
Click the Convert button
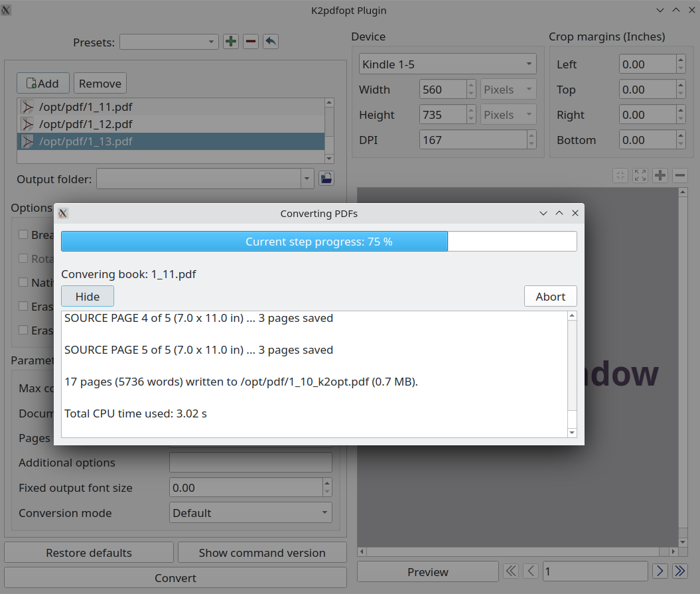coord(175,577)
